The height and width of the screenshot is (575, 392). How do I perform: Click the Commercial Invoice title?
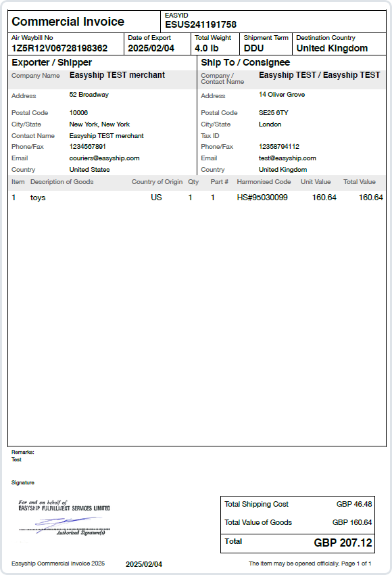[x=68, y=22]
